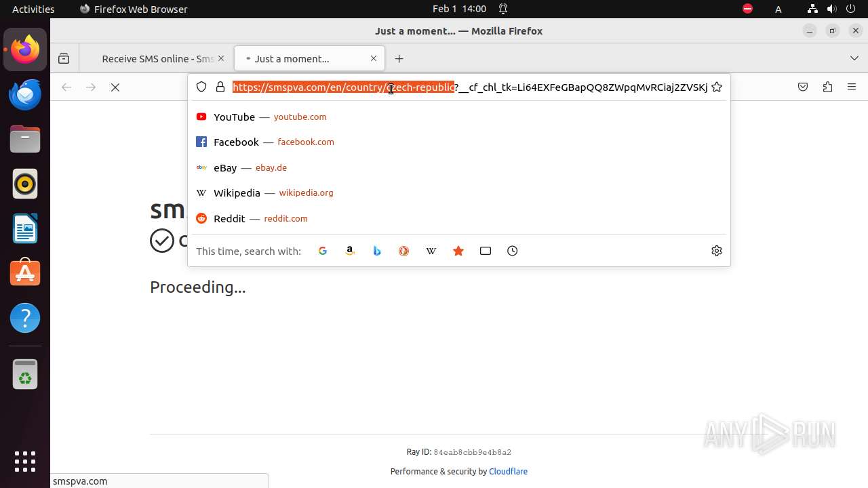
Task: Save page to Pocket
Action: (x=803, y=87)
